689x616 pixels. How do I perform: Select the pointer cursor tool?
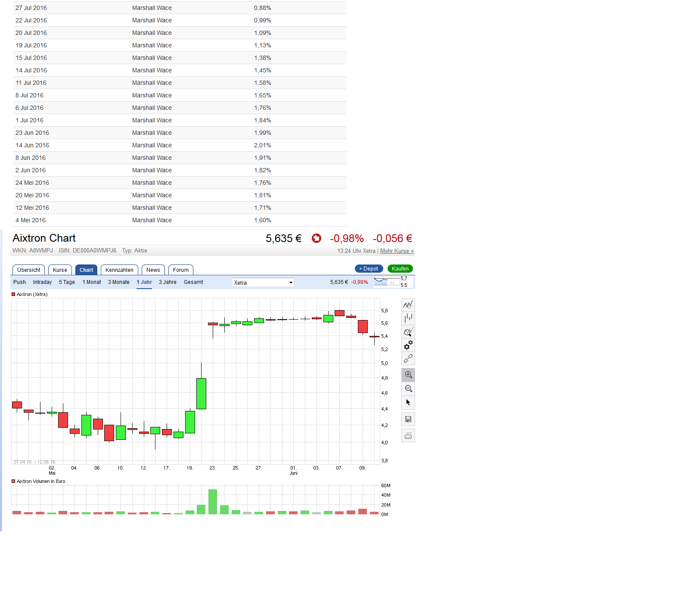tap(408, 402)
